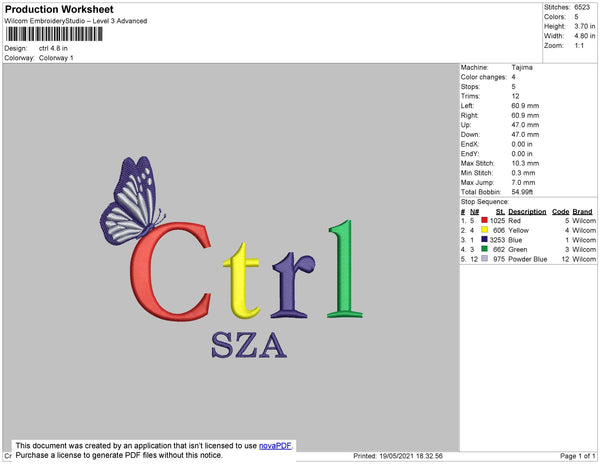Click the barcode under Production Worksheet title

coord(54,34)
